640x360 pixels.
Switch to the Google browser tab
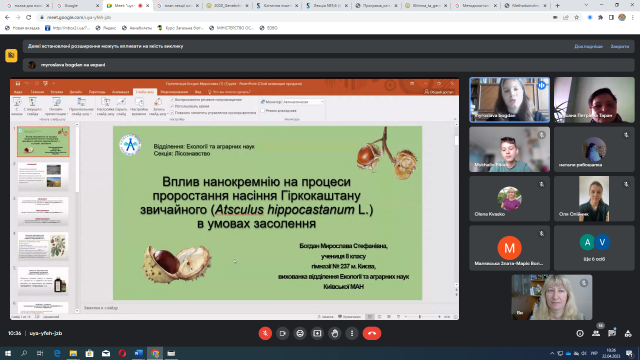78,6
